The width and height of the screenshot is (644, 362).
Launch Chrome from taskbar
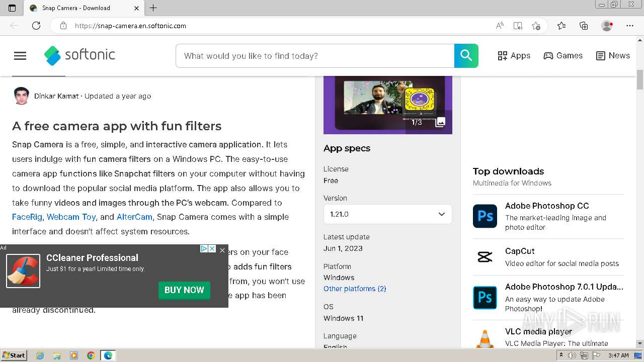point(91,355)
